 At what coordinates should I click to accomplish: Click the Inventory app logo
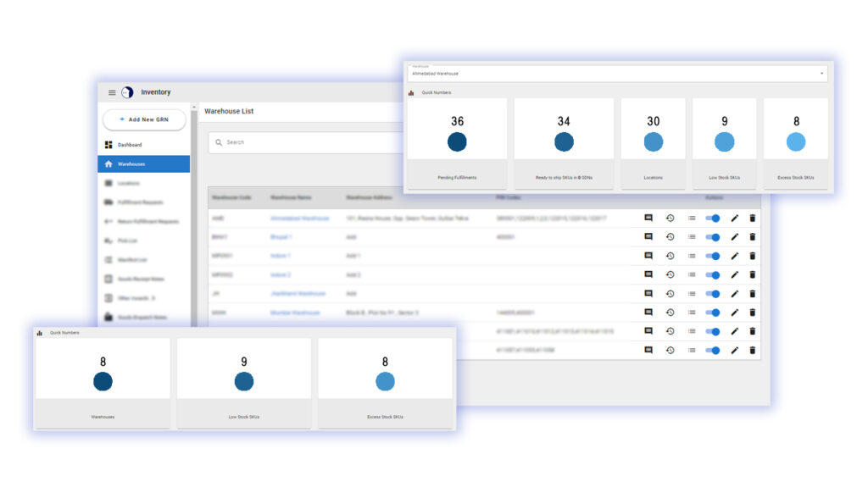[x=127, y=92]
